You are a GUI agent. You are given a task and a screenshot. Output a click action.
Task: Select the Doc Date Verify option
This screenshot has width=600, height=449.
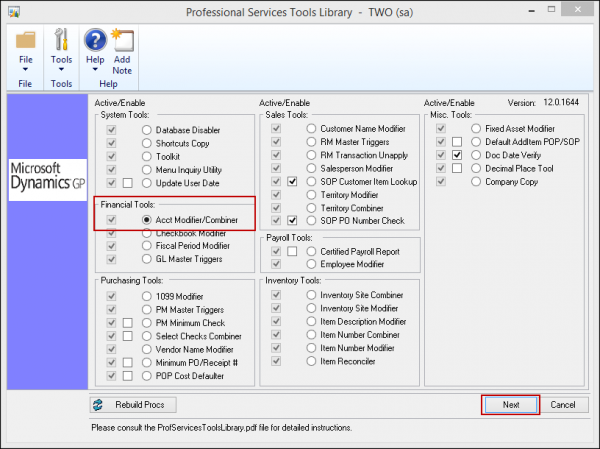476,155
